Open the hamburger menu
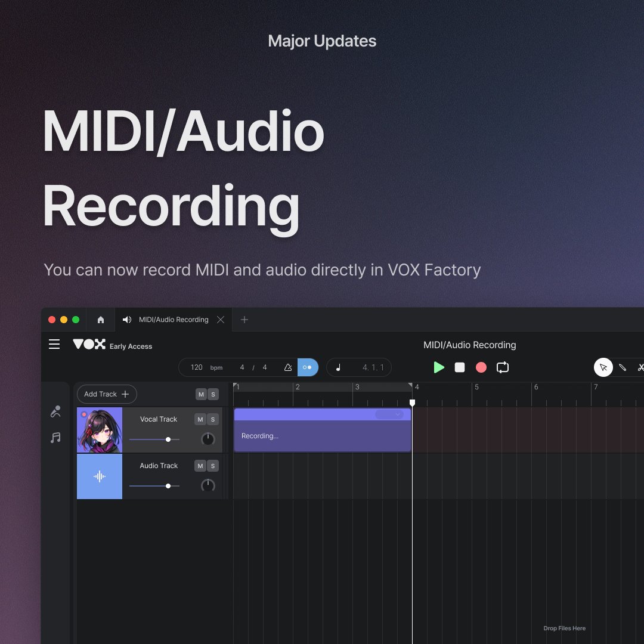The width and height of the screenshot is (644, 644). coord(54,344)
